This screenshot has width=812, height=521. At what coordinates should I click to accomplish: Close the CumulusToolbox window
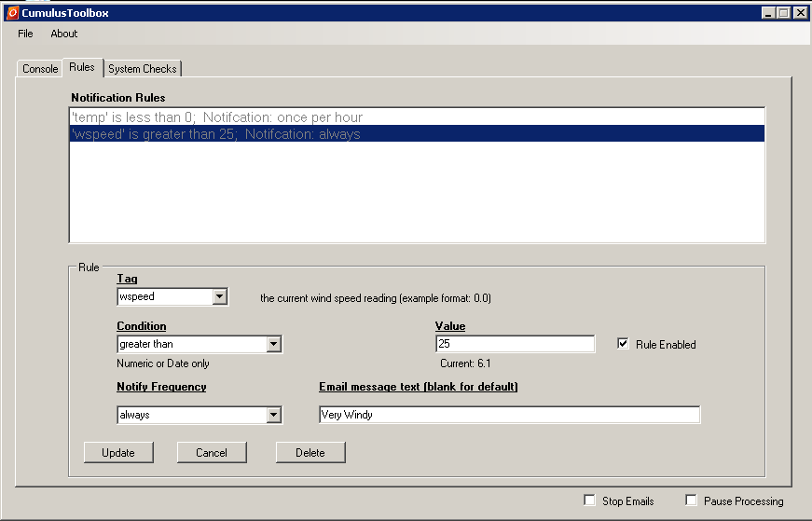click(799, 13)
